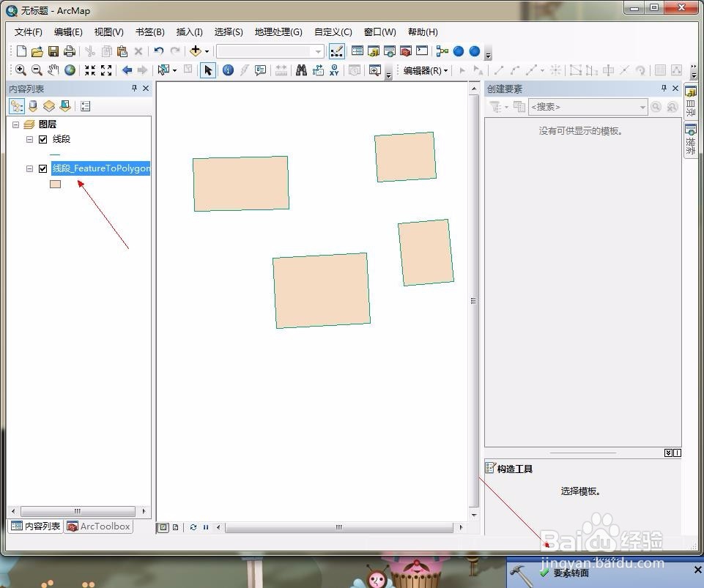Activate the Identify tool
This screenshot has width=704, height=588.
point(228,70)
